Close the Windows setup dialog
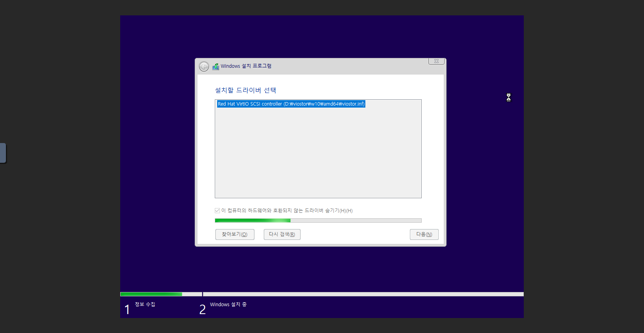Screen dimensions: 644x333 [436, 61]
